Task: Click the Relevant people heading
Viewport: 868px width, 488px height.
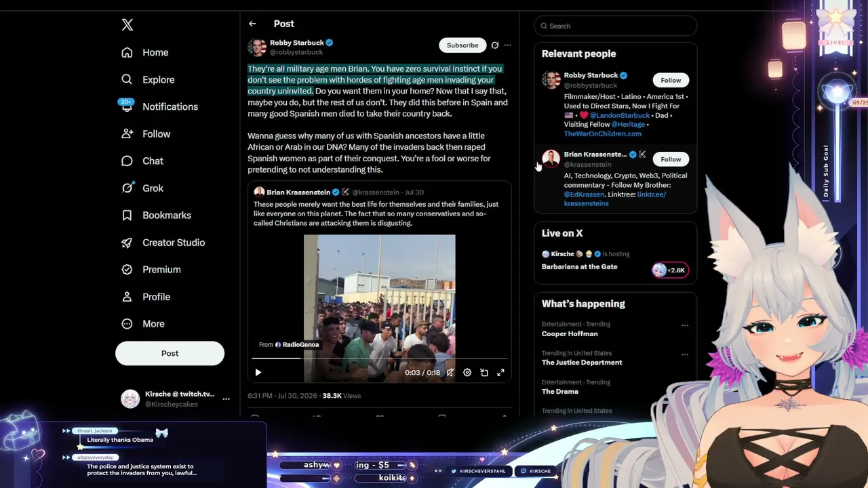Action: pos(579,54)
